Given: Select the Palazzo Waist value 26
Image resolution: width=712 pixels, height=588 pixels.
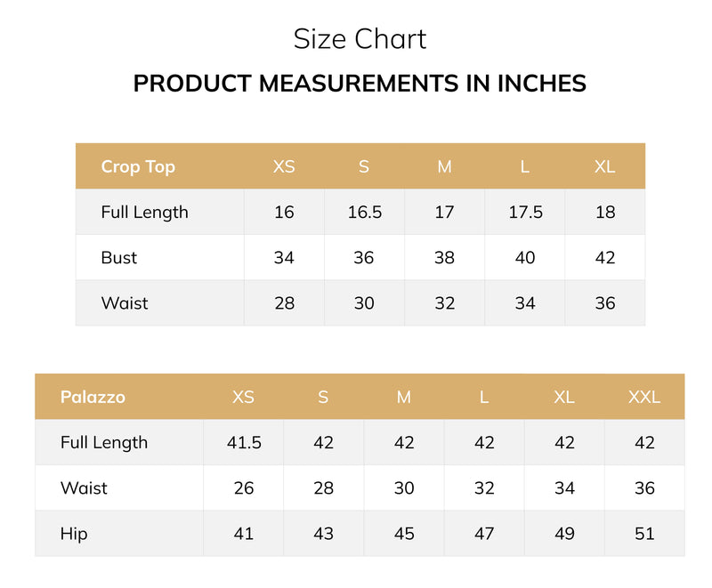Looking at the screenshot, I should pos(244,488).
